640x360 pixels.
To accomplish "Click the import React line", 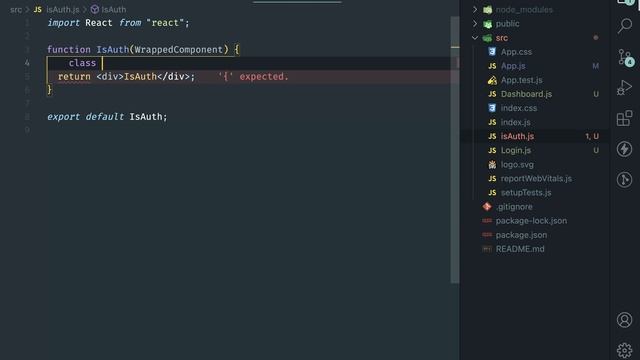I will (118, 23).
